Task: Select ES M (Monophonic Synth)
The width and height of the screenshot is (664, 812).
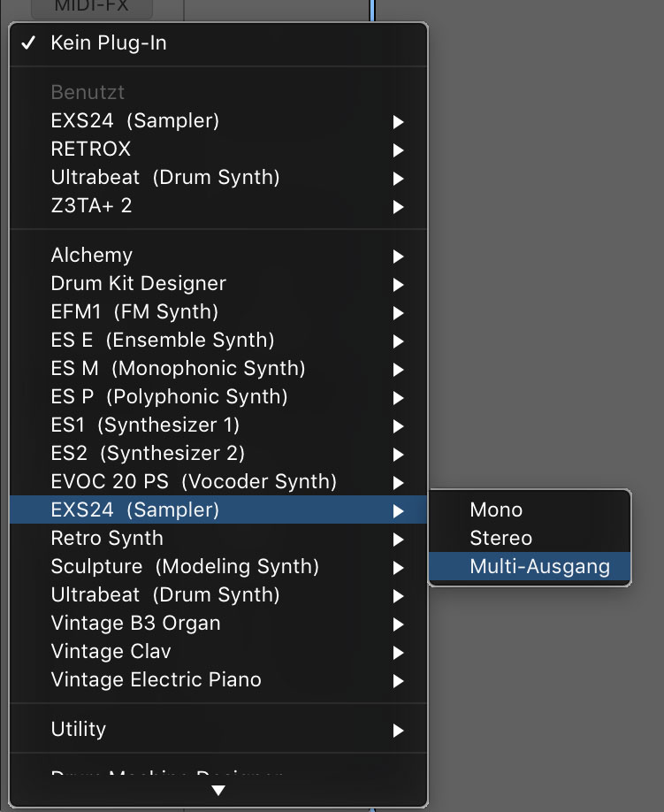Action: [218, 368]
